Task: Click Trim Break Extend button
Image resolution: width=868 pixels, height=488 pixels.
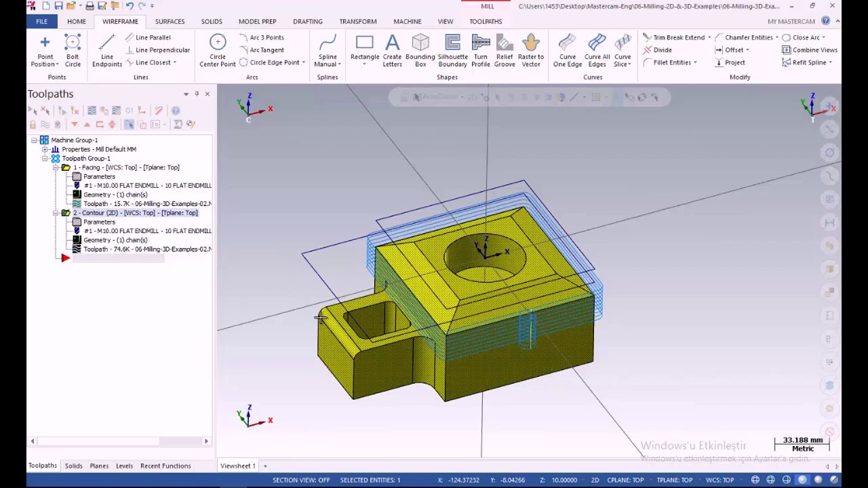Action: click(x=674, y=37)
